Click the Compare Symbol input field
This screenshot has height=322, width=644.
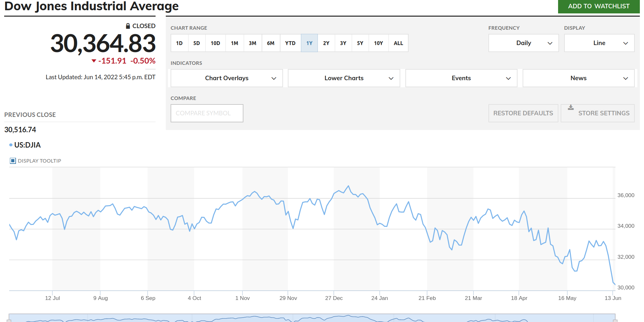[x=207, y=113]
